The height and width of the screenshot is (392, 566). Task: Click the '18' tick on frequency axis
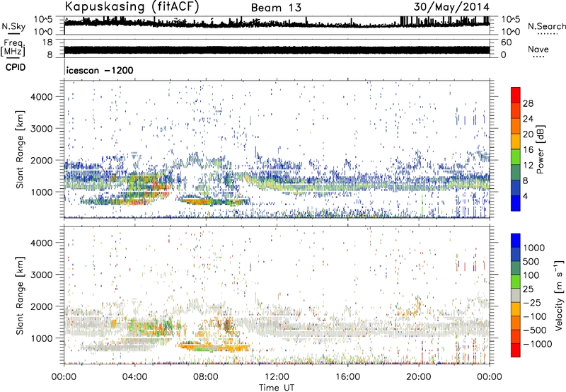[x=47, y=42]
